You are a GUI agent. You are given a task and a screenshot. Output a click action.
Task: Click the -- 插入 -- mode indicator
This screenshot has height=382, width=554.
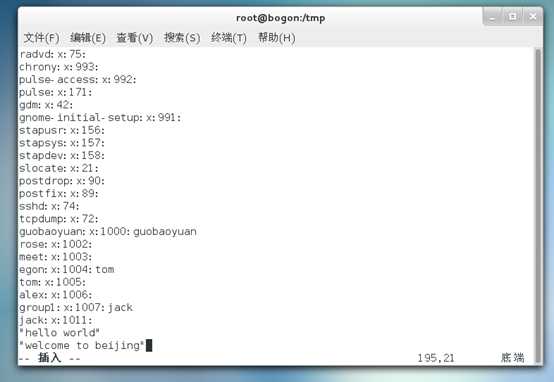[x=49, y=358]
